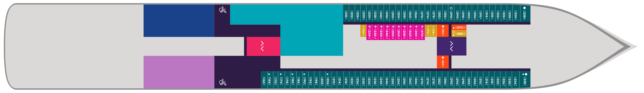Click the circle marker on cabin 5290A
This screenshot has height=93, width=644.
(x=451, y=8)
